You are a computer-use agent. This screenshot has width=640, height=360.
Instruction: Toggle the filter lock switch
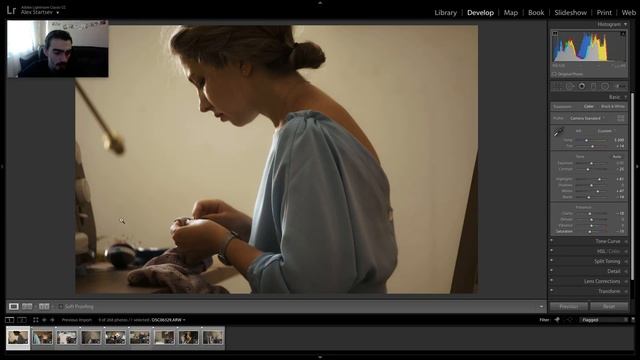633,320
